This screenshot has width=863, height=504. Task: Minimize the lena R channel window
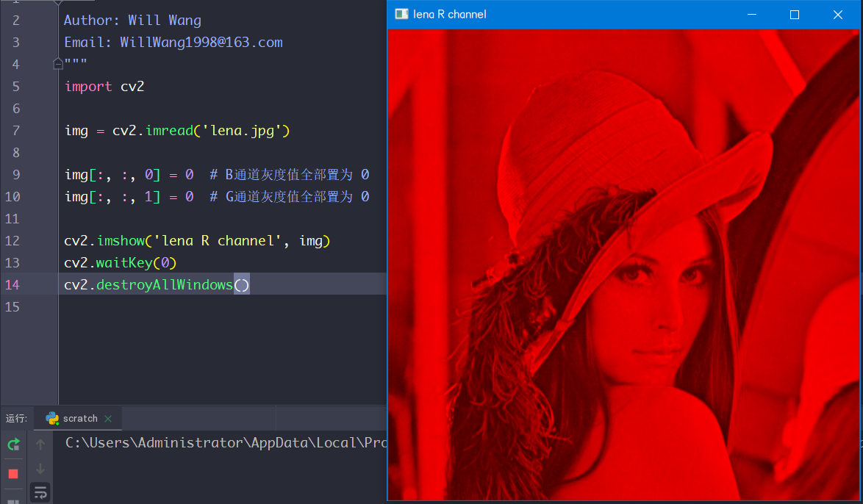752,14
